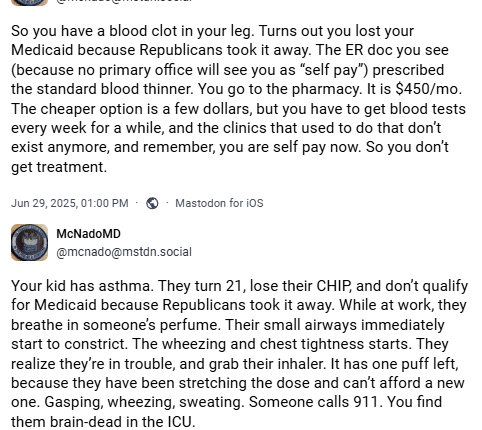Open McNadoMD's avatar in the second post
The width and height of the screenshot is (482, 430).
click(29, 242)
